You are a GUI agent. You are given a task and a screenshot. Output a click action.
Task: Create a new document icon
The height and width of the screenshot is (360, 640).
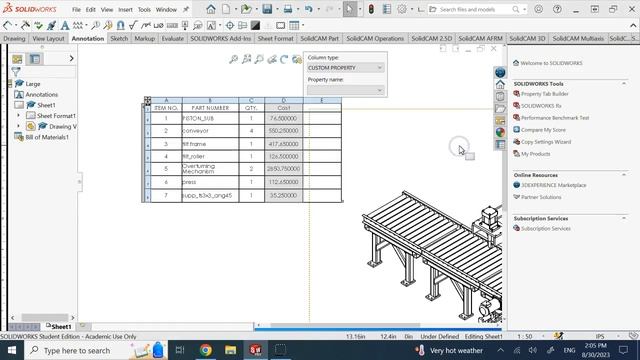click(x=226, y=9)
